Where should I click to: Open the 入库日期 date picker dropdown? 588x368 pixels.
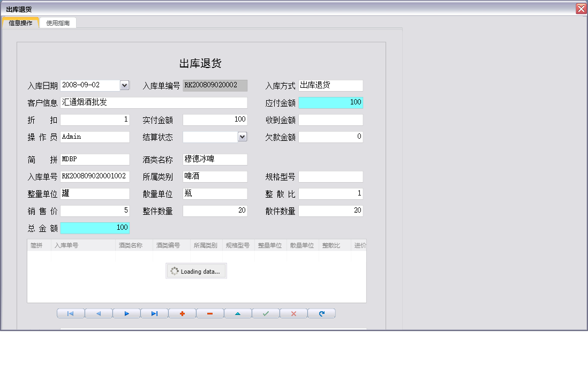123,85
